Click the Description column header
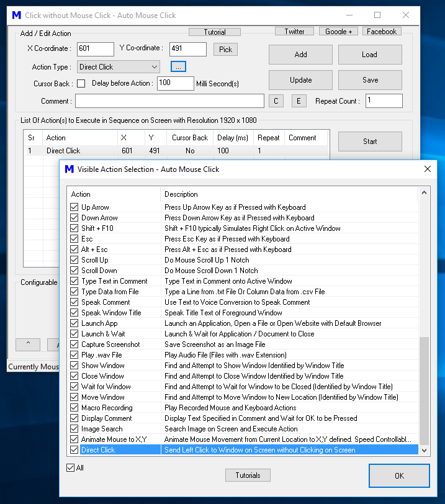This screenshot has width=445, height=504. (x=289, y=194)
